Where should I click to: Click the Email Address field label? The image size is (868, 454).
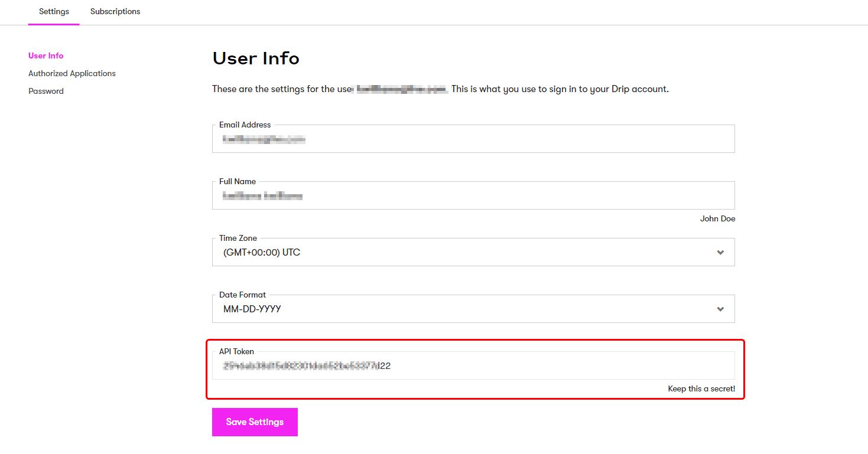[x=245, y=125]
